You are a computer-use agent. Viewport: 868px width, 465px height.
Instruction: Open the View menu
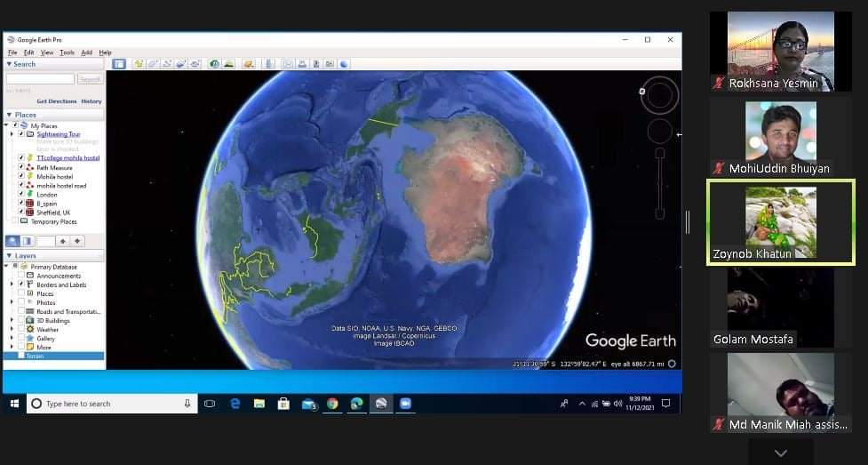point(47,52)
